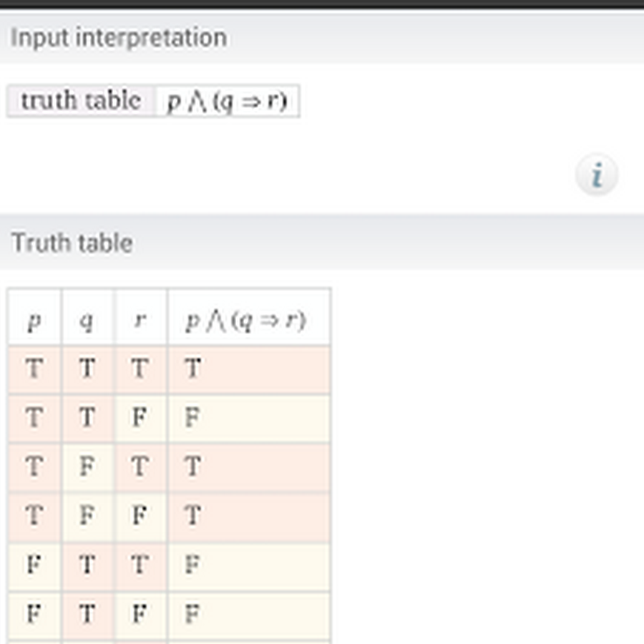The height and width of the screenshot is (644, 644).
Task: Click the gray 'truth table' label box
Action: (81, 101)
